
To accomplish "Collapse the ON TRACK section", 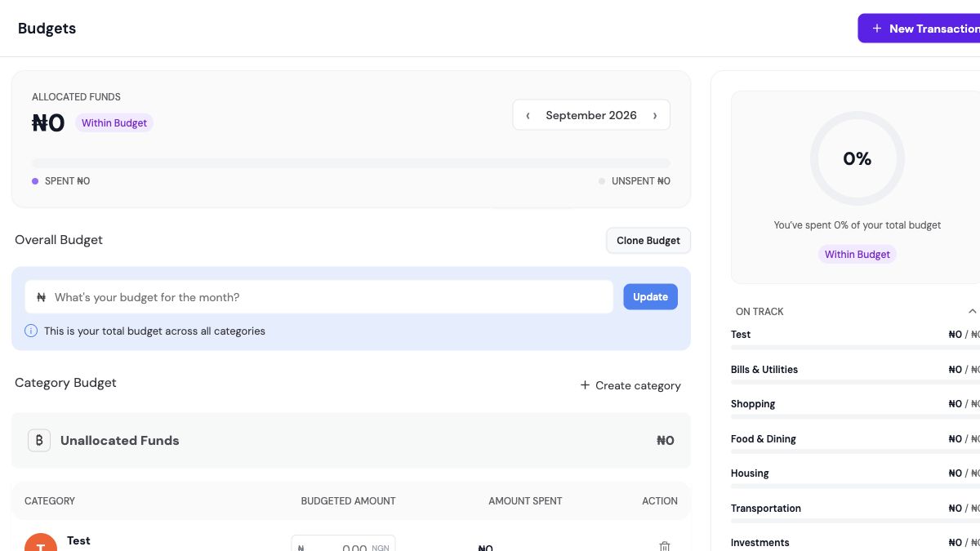I will [972, 311].
